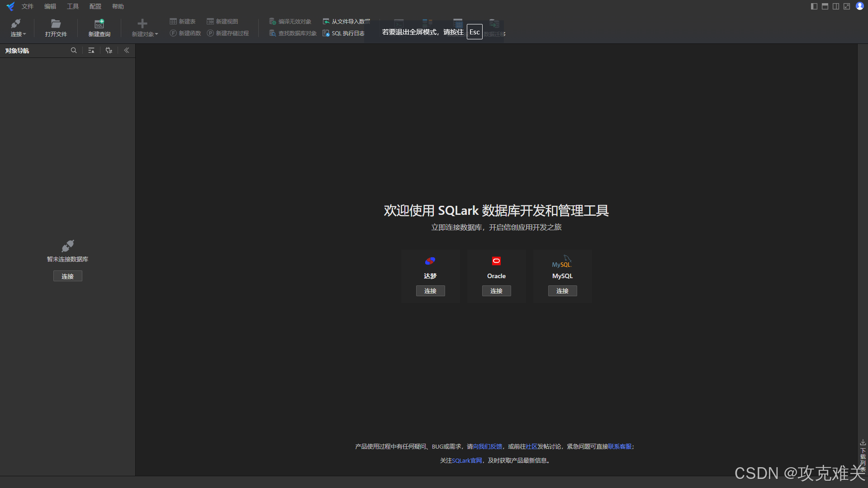868x488 pixels.
Task: Click the 新建视图 toolbar item
Action: tap(222, 21)
